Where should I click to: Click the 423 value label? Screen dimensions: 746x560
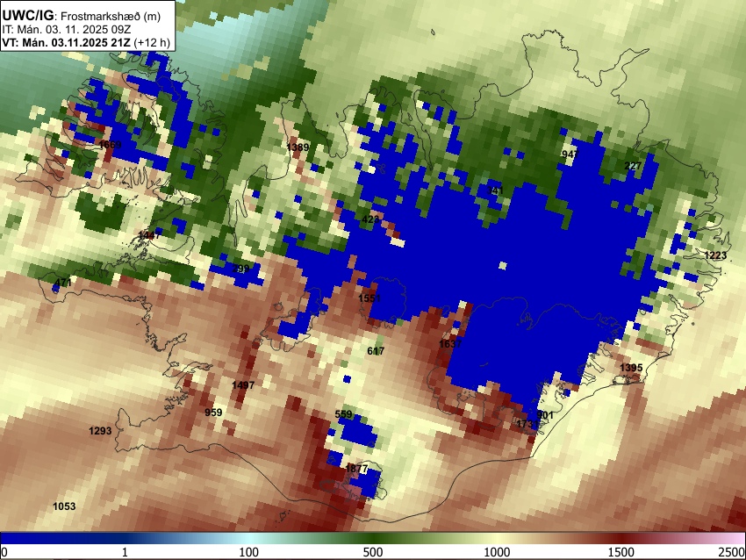tap(370, 219)
